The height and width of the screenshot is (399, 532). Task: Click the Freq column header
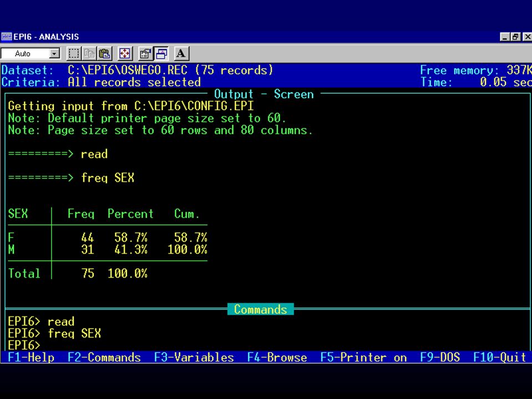pyautogui.click(x=81, y=214)
